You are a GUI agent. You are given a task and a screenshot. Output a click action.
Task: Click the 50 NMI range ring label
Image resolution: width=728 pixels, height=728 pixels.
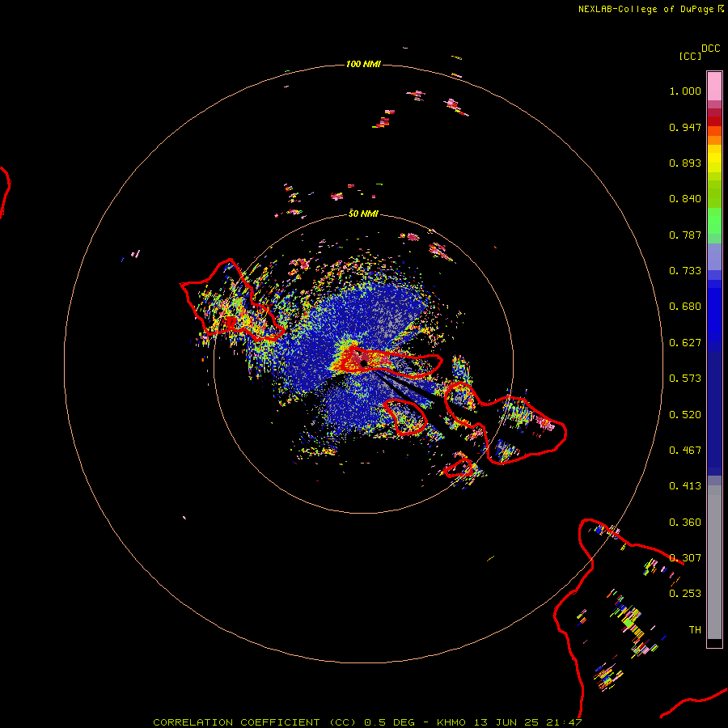[363, 214]
